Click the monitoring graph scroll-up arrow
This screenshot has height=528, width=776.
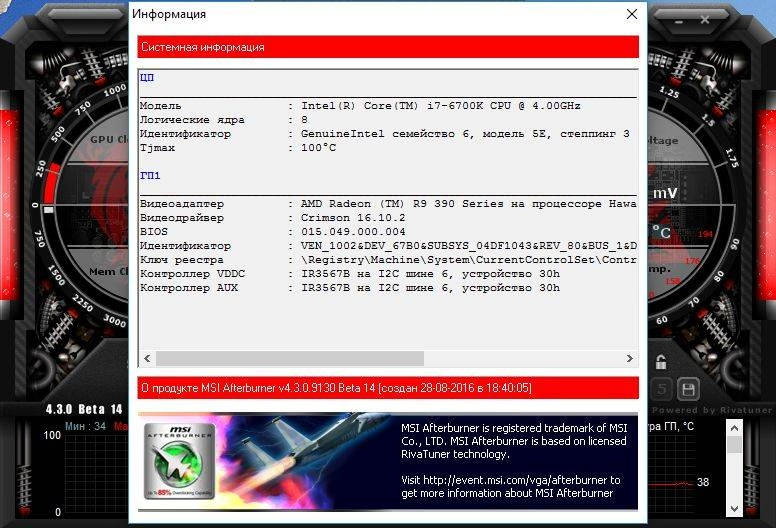tap(734, 428)
